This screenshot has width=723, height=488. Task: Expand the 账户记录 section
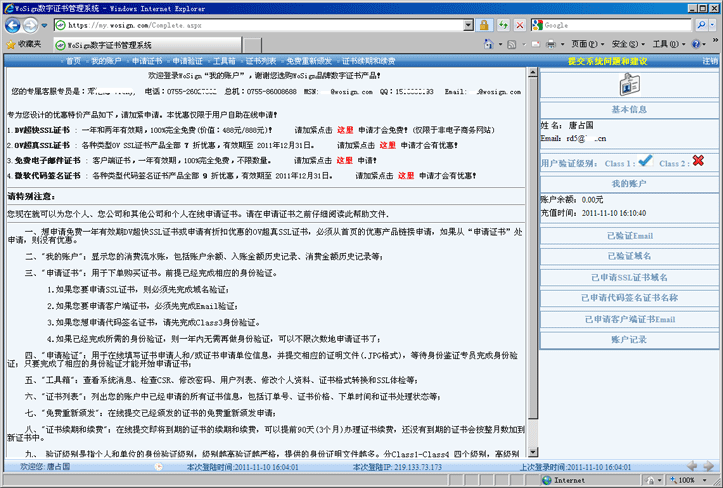pyautogui.click(x=629, y=339)
